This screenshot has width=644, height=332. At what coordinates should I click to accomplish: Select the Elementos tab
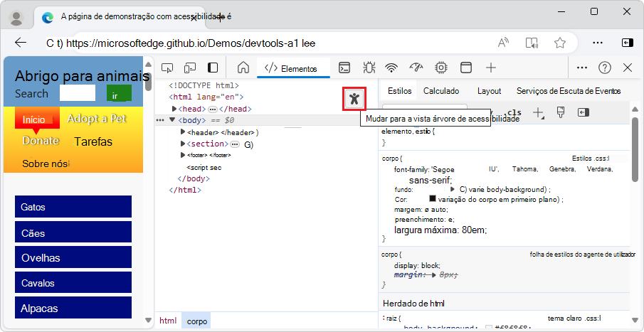click(x=293, y=68)
